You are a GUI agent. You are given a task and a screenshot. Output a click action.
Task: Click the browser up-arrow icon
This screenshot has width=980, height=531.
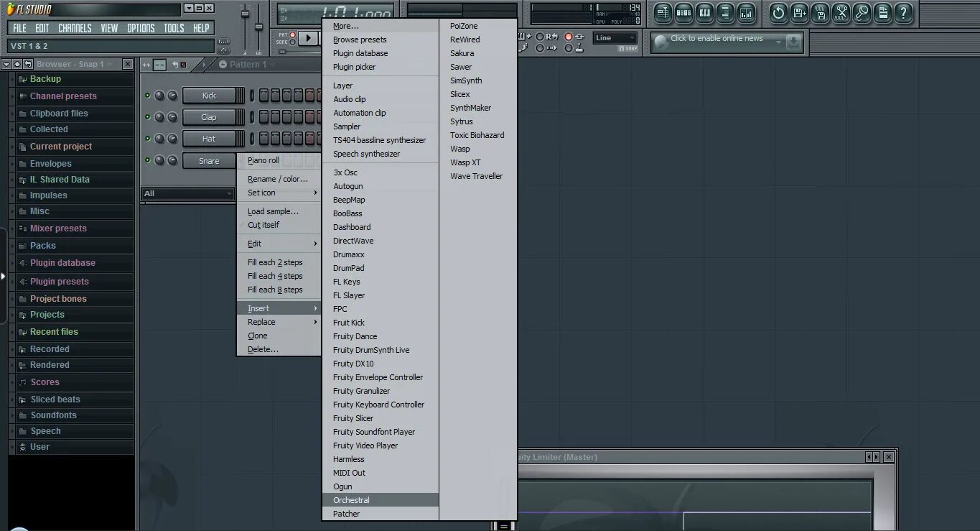[17, 64]
